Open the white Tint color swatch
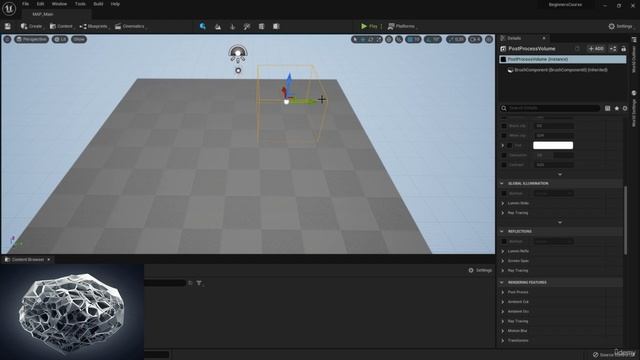 tap(553, 145)
